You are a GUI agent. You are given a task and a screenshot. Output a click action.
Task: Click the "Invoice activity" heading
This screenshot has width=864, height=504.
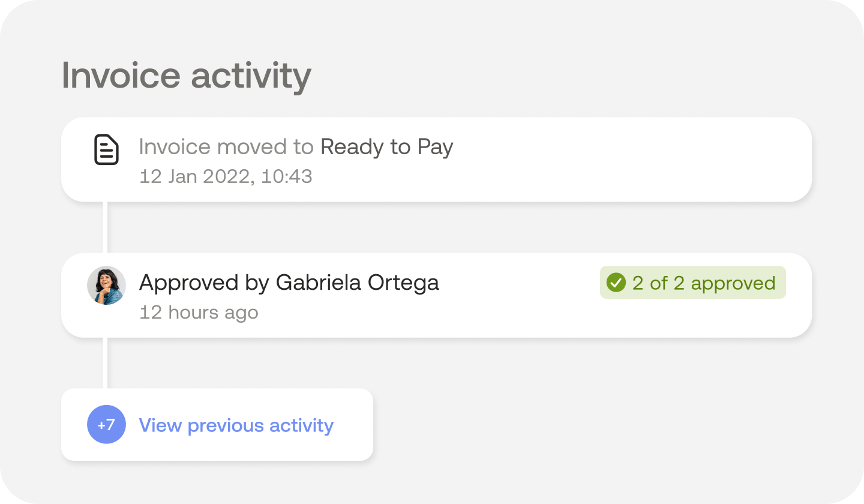(186, 76)
